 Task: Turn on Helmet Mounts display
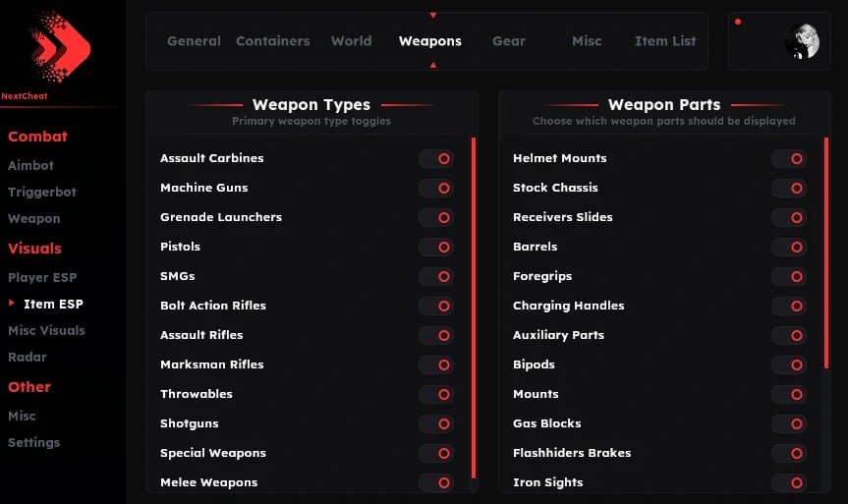pyautogui.click(x=789, y=158)
